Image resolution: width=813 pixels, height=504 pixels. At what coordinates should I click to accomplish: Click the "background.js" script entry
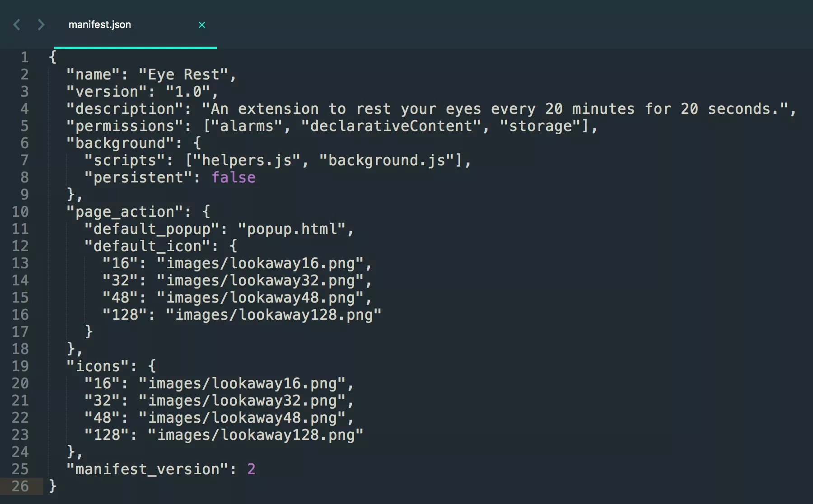click(x=387, y=160)
